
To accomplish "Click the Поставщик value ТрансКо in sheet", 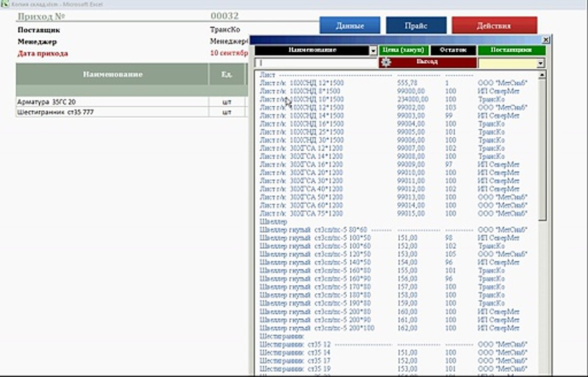I will pos(225,30).
